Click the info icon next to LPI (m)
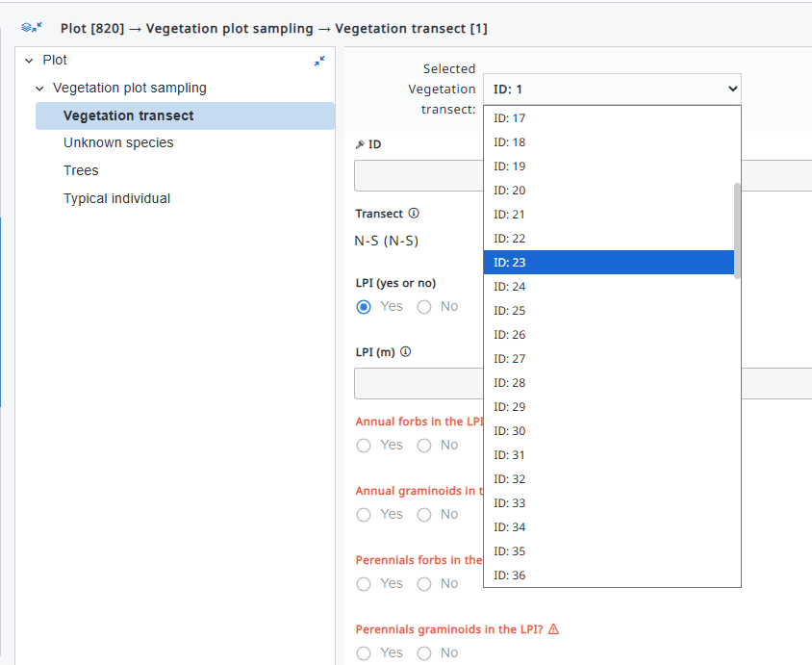The height and width of the screenshot is (665, 812). [405, 352]
